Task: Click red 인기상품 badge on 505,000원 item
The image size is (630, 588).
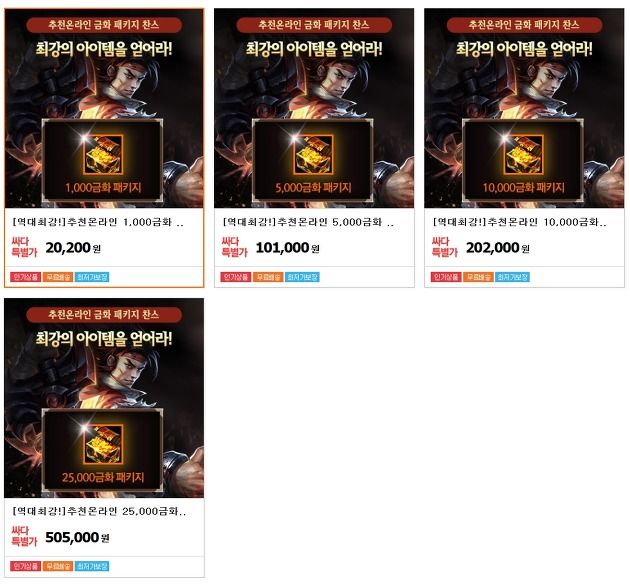Action: 26,566
